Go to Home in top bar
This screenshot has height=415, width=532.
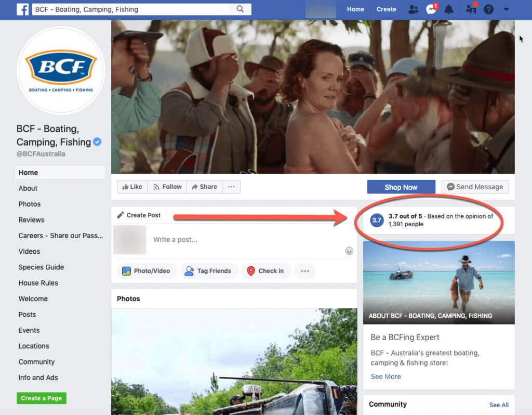(355, 9)
